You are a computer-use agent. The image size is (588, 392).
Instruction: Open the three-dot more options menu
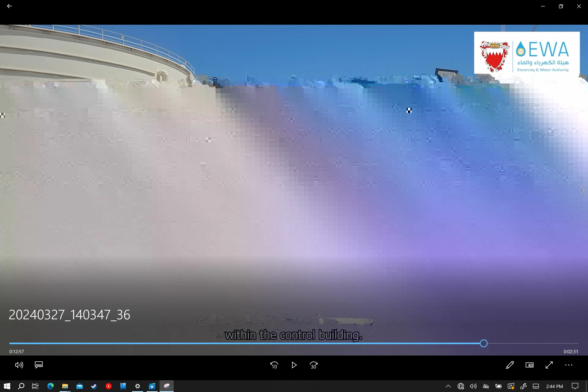coord(569,365)
